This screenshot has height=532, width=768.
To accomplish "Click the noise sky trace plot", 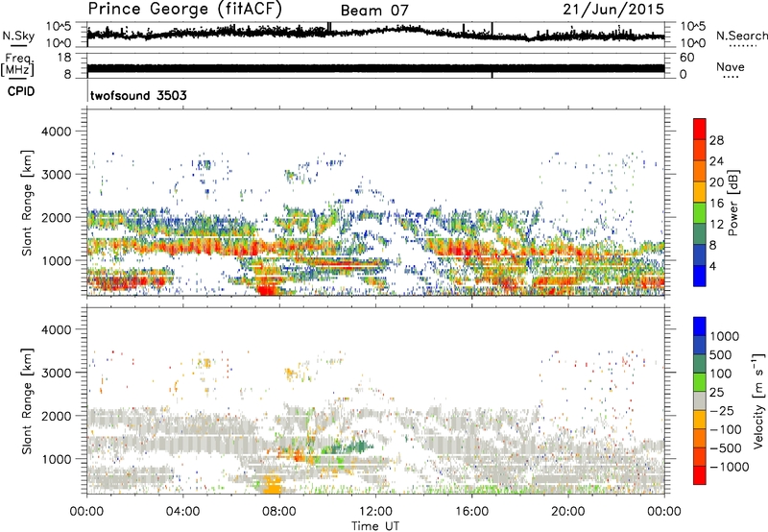I will click(375, 34).
